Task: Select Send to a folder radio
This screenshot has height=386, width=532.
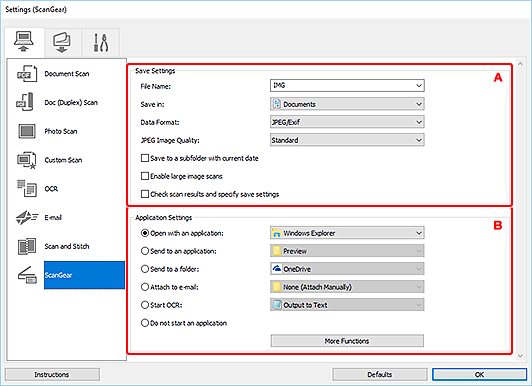Action: coord(145,269)
